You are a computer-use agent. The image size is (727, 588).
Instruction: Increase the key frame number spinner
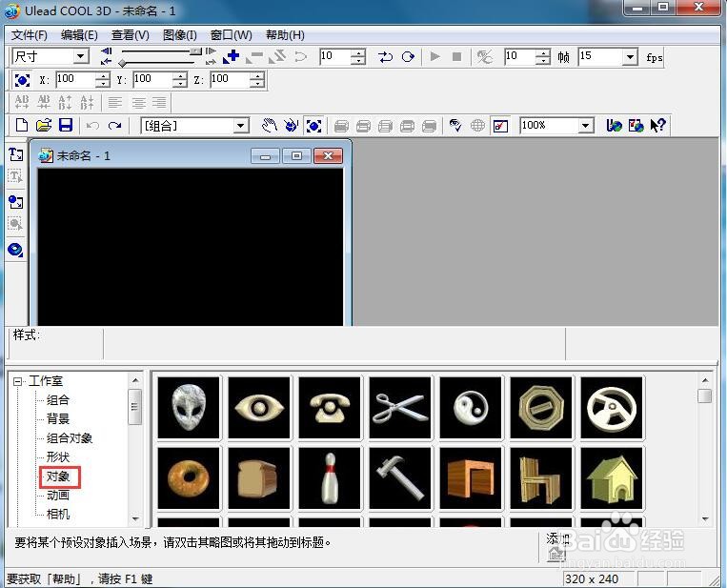(x=357, y=52)
